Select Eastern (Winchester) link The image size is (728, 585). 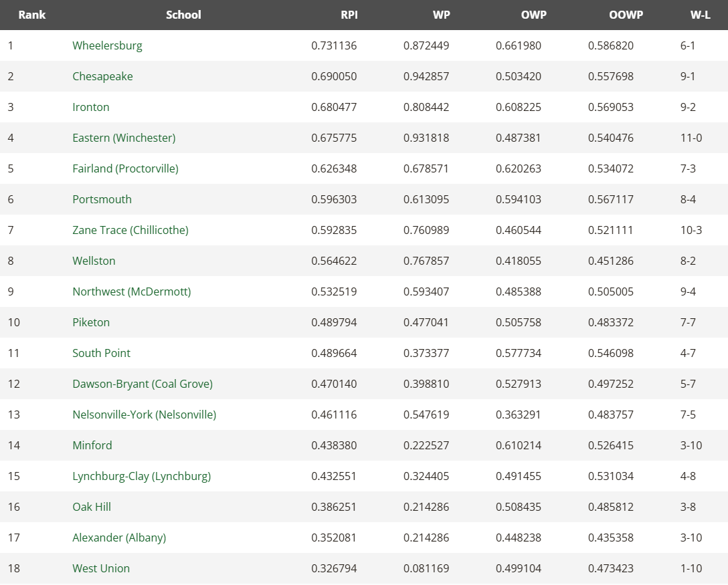[x=124, y=138]
